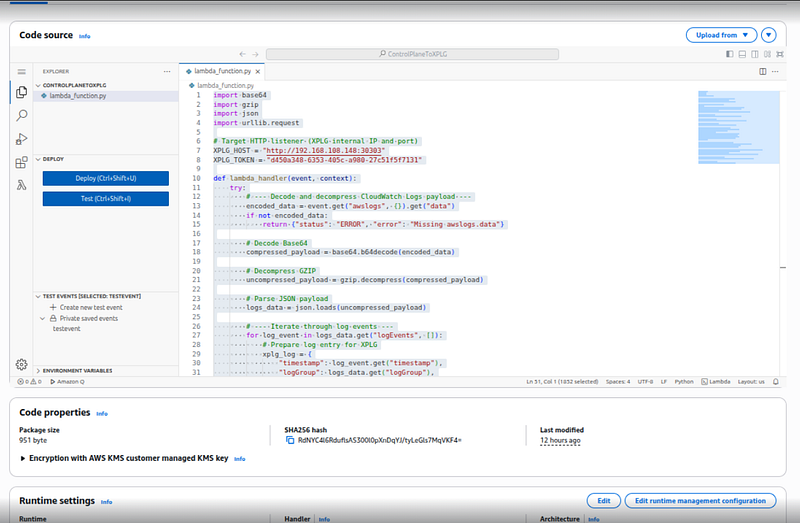Click the customize layout icon
Screen dimensions: 800x523
(x=767, y=54)
